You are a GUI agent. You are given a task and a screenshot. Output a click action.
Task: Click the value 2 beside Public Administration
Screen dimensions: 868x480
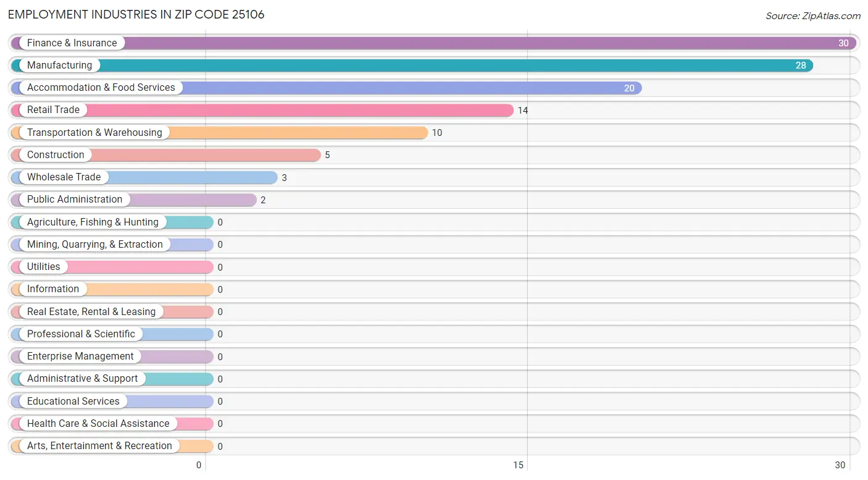pyautogui.click(x=263, y=200)
